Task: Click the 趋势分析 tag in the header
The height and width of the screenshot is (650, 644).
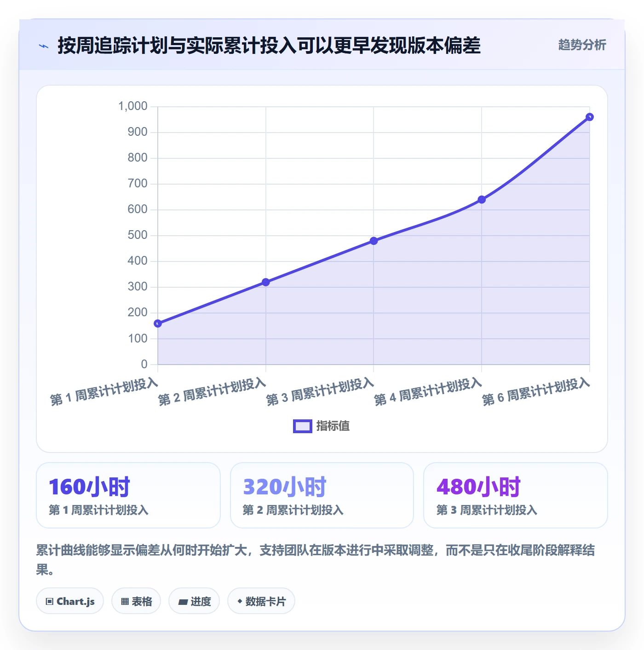Action: pyautogui.click(x=582, y=45)
